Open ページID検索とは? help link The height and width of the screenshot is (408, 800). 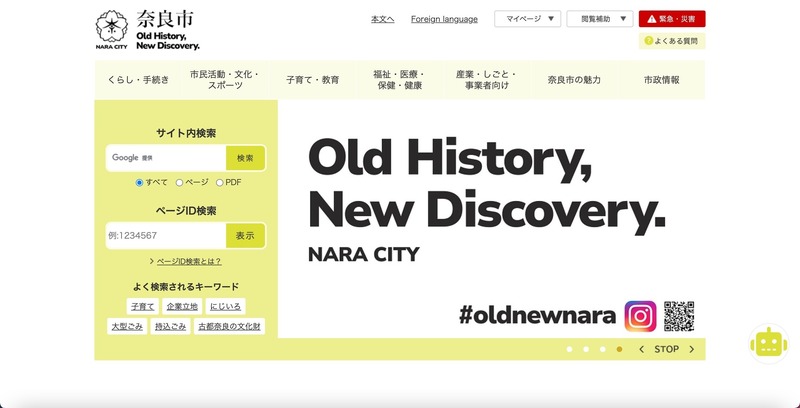(189, 261)
